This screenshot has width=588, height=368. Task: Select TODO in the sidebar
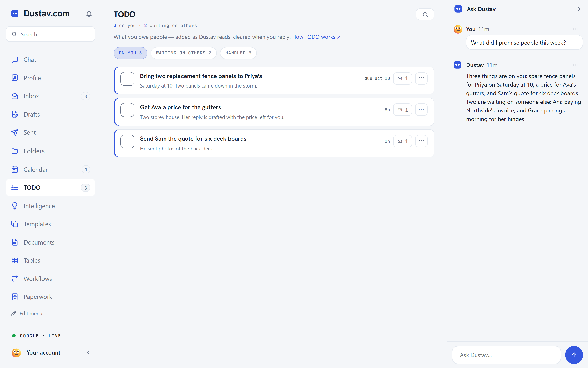50,188
